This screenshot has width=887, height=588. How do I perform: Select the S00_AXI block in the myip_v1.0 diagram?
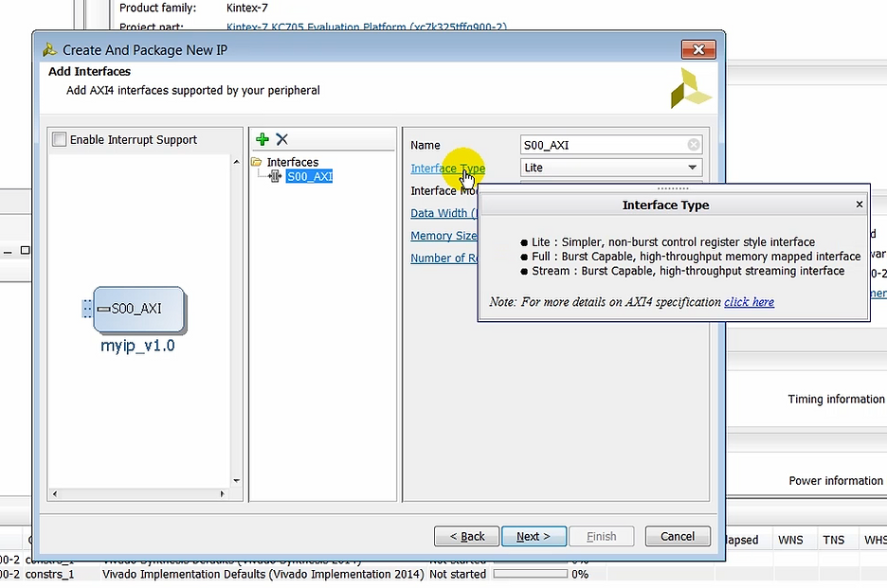[x=138, y=309]
